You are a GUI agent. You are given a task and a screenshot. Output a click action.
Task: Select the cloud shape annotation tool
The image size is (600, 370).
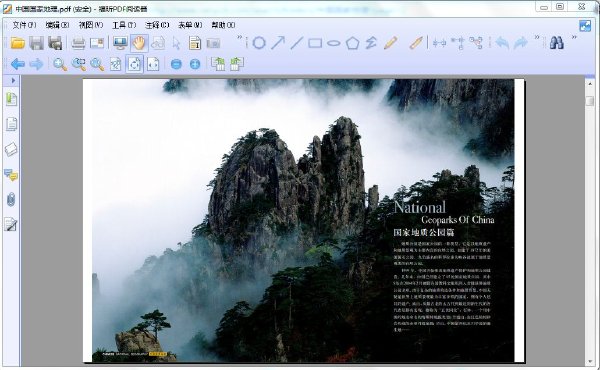coord(259,42)
